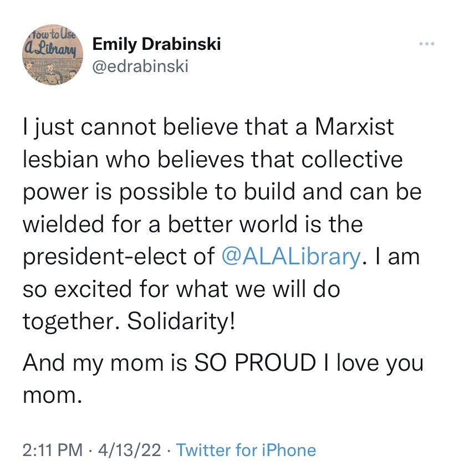The height and width of the screenshot is (476, 459).
Task: Click the @edrabinski handle
Action: (x=141, y=66)
